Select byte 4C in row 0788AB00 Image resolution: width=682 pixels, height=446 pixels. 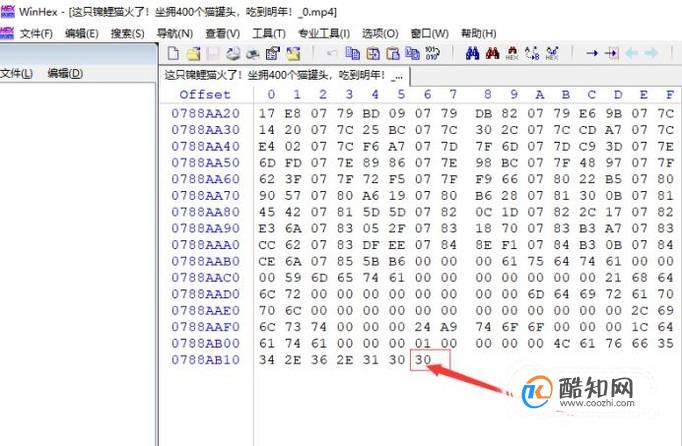pyautogui.click(x=562, y=343)
